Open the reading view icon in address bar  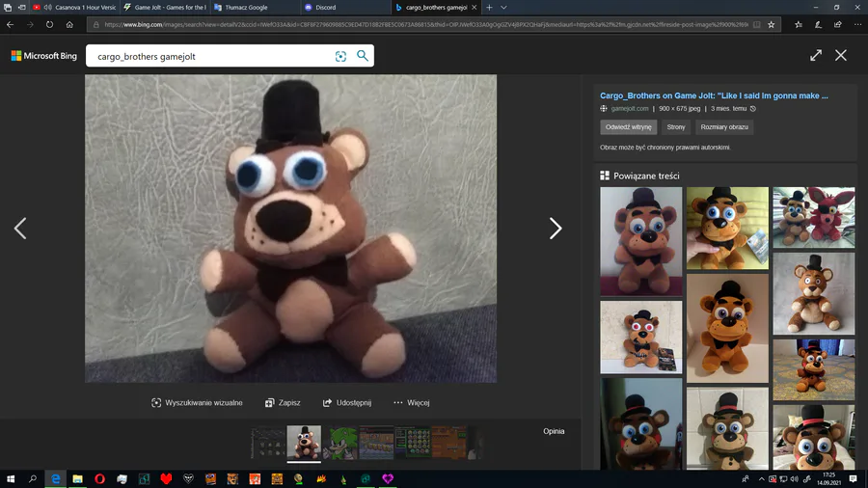pos(757,24)
